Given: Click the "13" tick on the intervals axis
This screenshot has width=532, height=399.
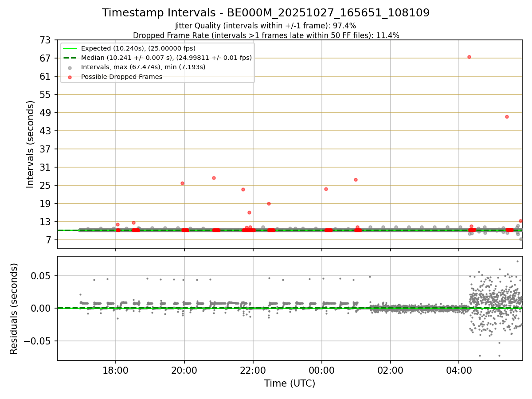Looking at the screenshot, I should click(46, 222).
